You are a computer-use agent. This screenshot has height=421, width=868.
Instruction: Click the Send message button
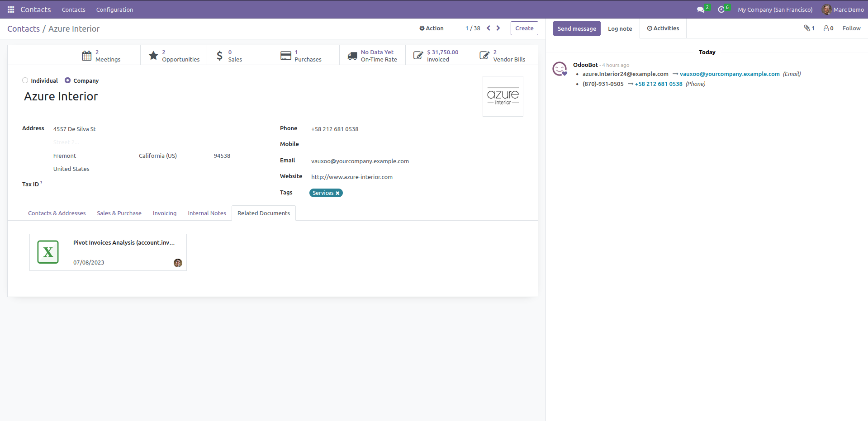(577, 28)
